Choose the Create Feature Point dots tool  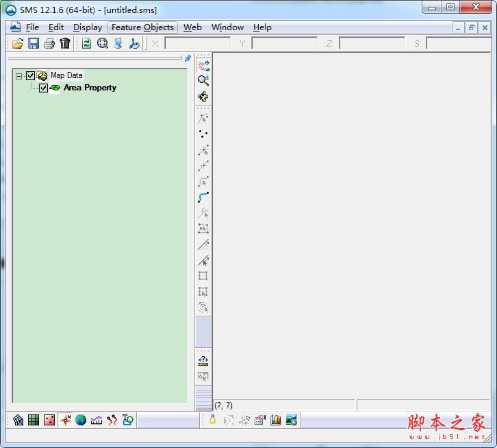click(x=203, y=134)
